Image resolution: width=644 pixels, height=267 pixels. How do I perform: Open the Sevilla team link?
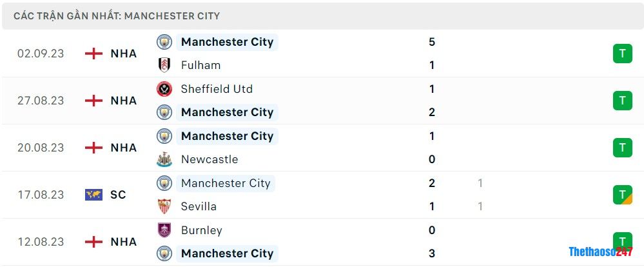click(x=199, y=206)
